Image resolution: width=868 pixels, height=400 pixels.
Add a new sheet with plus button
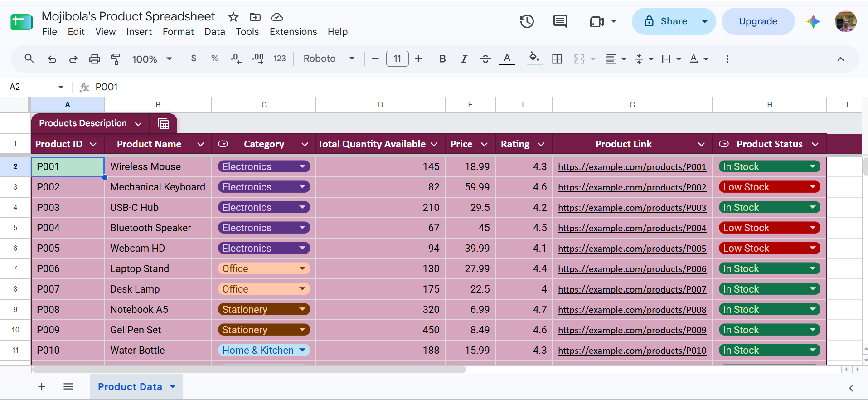(42, 386)
